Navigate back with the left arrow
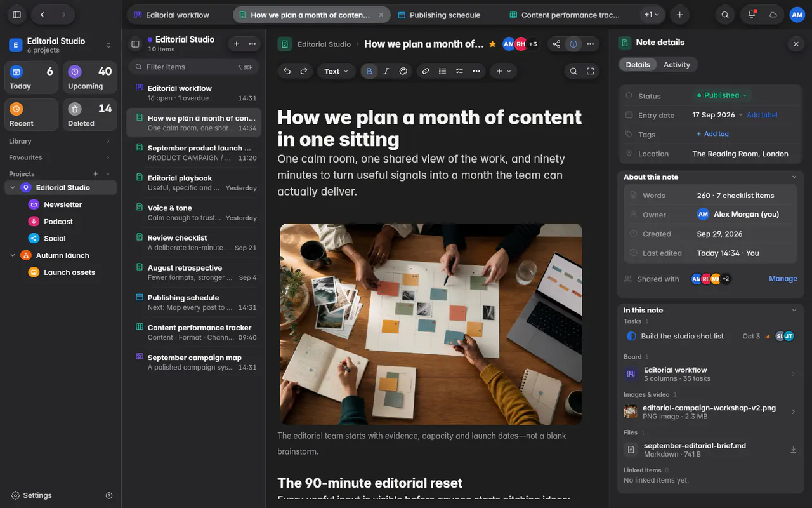The width and height of the screenshot is (812, 508). point(42,15)
